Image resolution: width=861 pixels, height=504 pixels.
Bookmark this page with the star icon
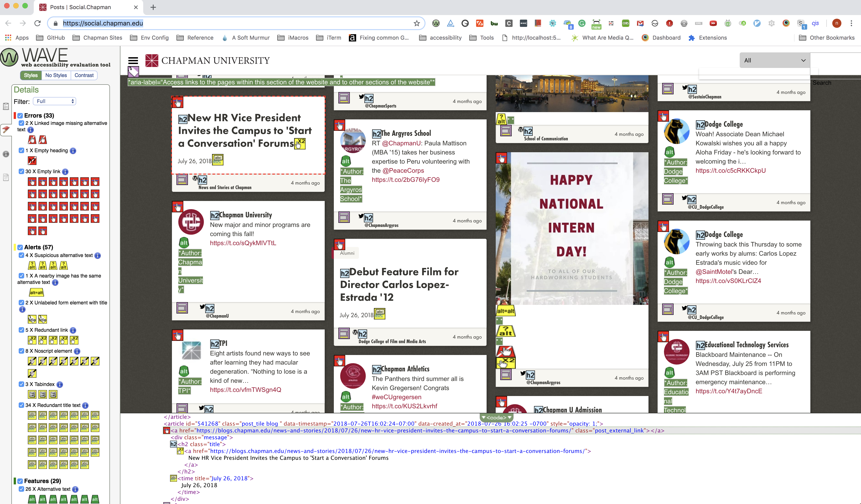pyautogui.click(x=417, y=23)
